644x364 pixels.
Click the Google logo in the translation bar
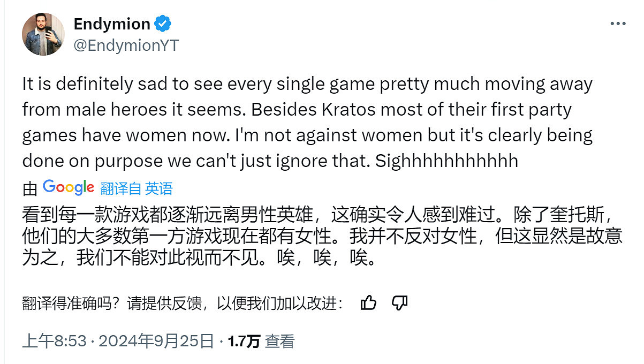tap(68, 187)
